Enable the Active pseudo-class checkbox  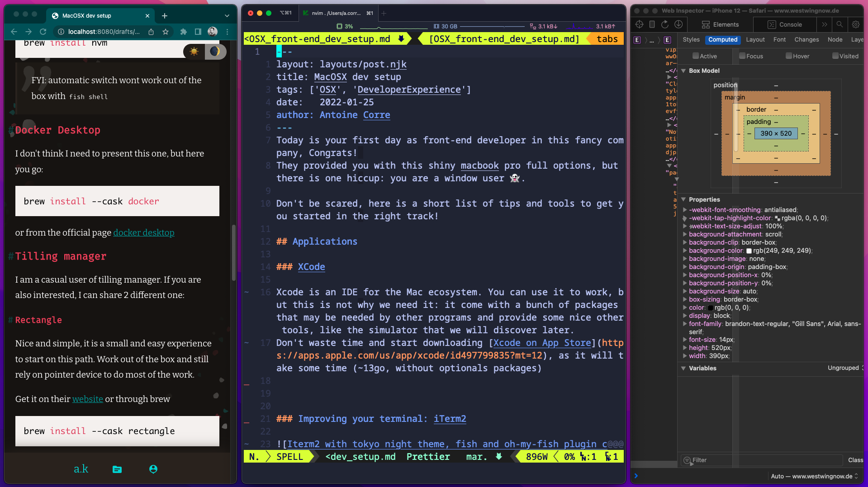(696, 56)
